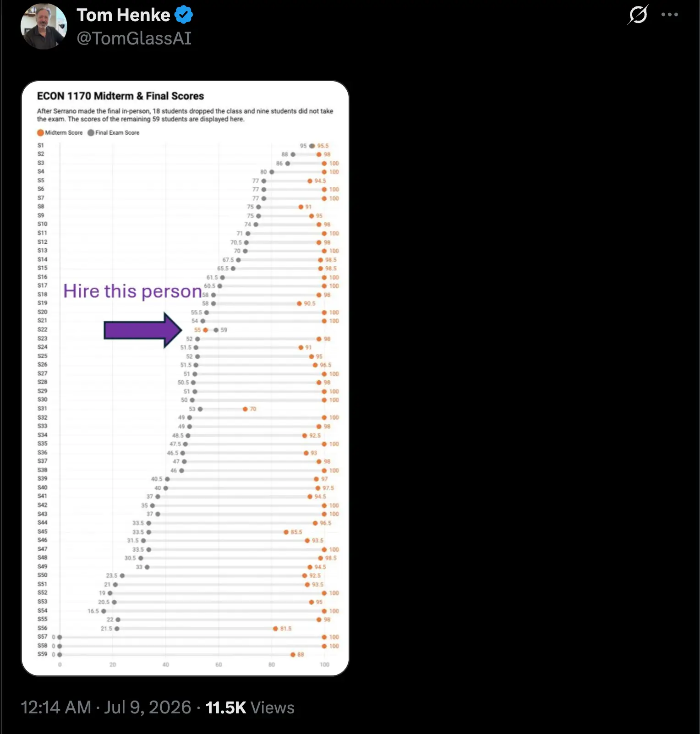Click the S22 orange midterm dot at 55

click(205, 330)
